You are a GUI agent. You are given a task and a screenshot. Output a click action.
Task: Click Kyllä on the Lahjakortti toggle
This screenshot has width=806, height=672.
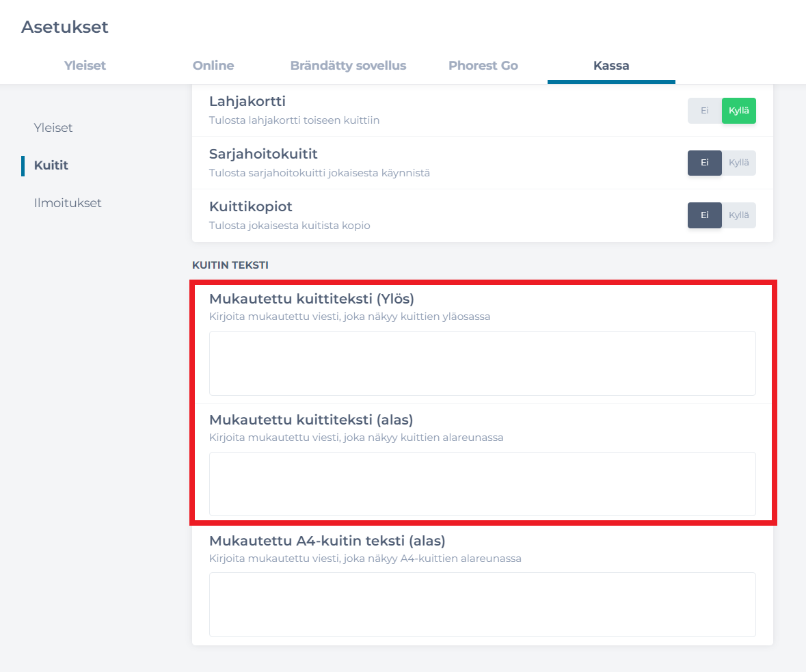[x=739, y=111]
